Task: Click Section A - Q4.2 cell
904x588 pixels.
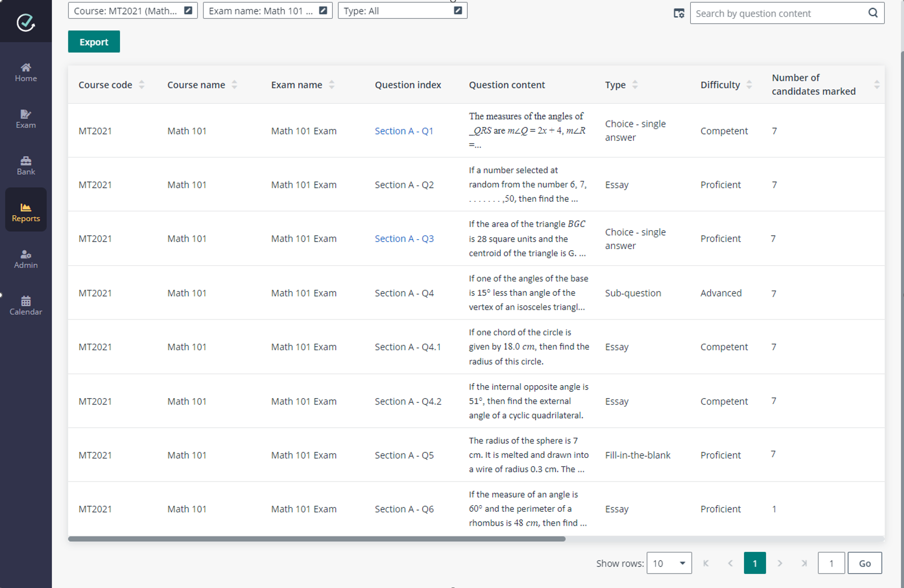Action: [x=408, y=401]
